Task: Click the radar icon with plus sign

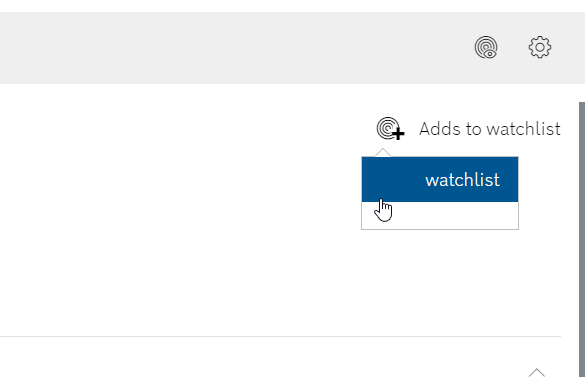Action: (390, 128)
